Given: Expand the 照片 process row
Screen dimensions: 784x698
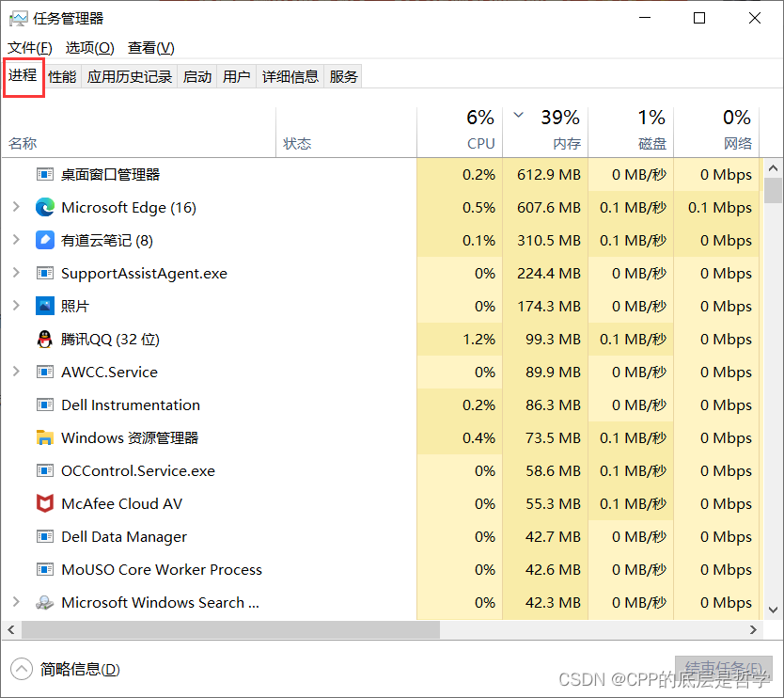Looking at the screenshot, I should coord(17,305).
